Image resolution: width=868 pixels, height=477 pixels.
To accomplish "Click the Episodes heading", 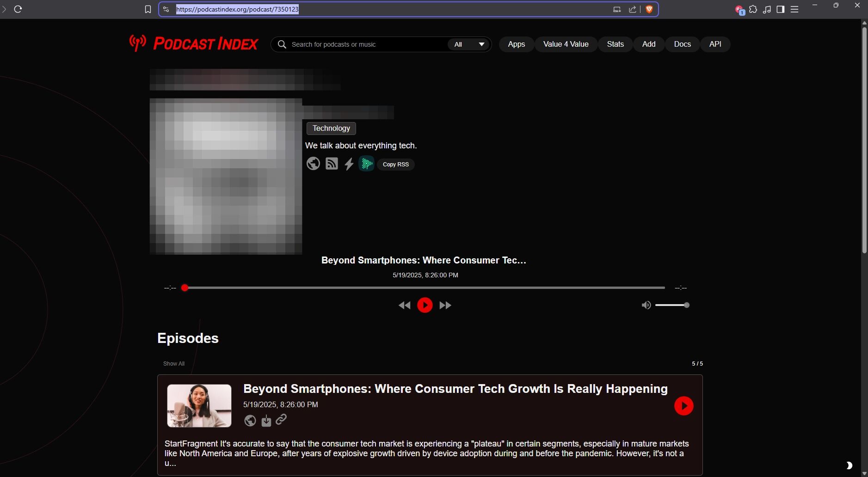I will (x=188, y=338).
